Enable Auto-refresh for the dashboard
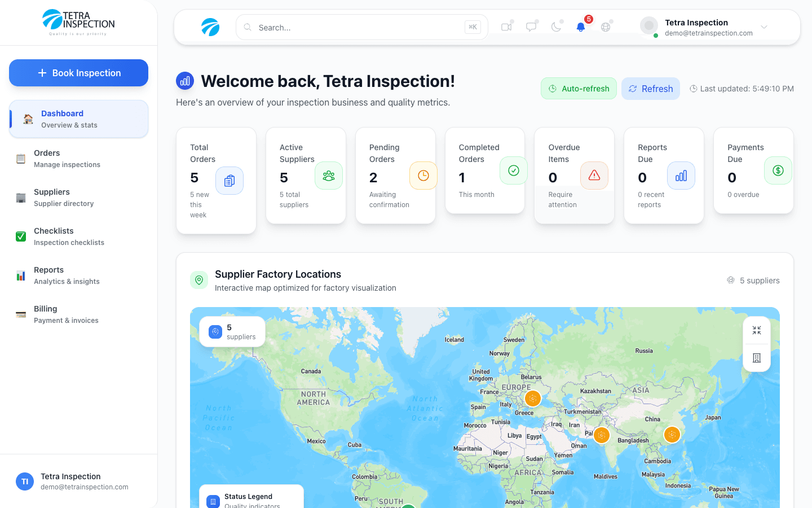812x508 pixels. click(x=579, y=89)
